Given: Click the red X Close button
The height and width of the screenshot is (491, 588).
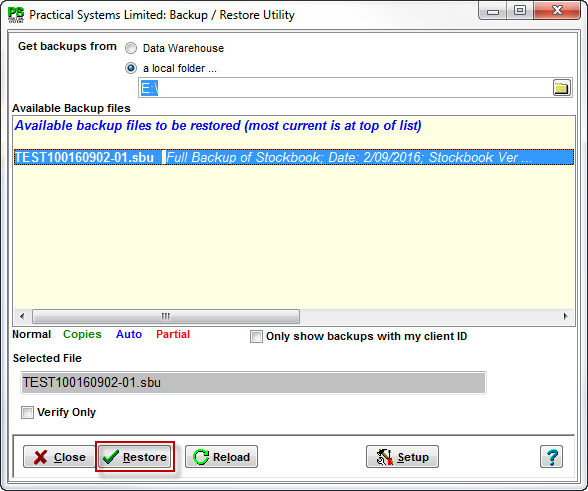Looking at the screenshot, I should pos(59,456).
